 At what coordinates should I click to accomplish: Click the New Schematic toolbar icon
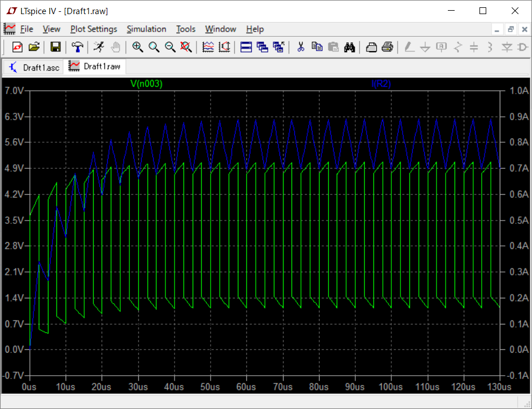click(x=18, y=47)
